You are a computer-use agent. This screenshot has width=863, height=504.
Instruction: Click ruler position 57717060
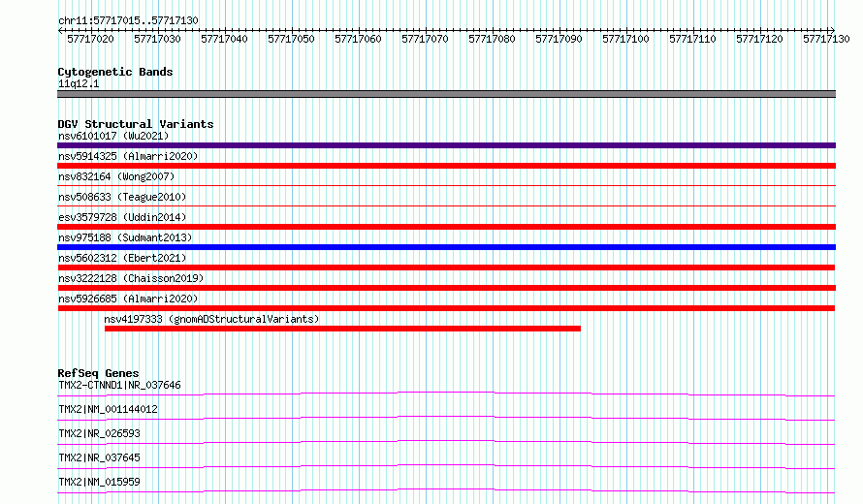(x=359, y=39)
